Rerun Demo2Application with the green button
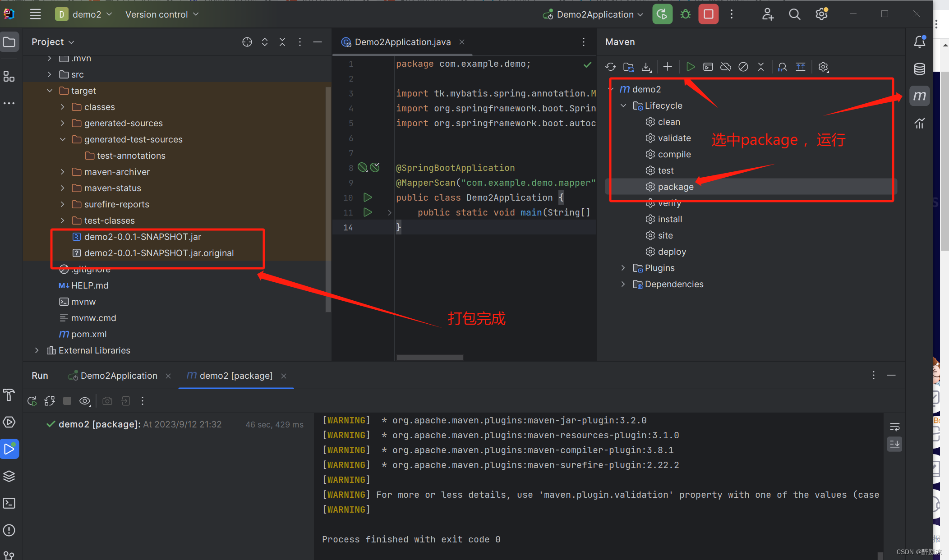 pos(662,14)
